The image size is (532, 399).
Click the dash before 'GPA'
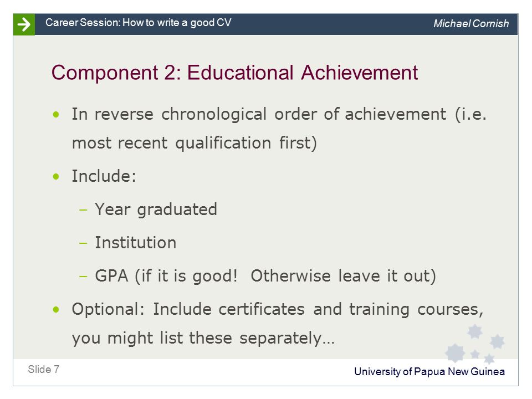pos(83,277)
